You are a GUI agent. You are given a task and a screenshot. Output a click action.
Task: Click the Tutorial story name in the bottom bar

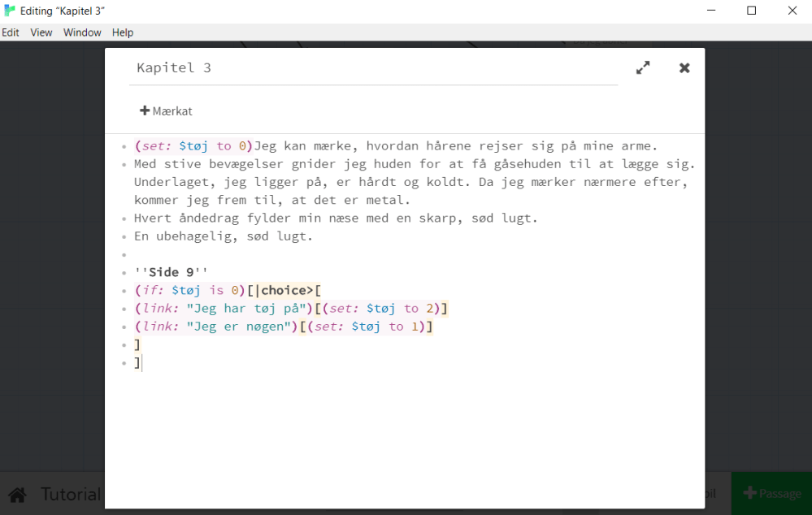(70, 494)
